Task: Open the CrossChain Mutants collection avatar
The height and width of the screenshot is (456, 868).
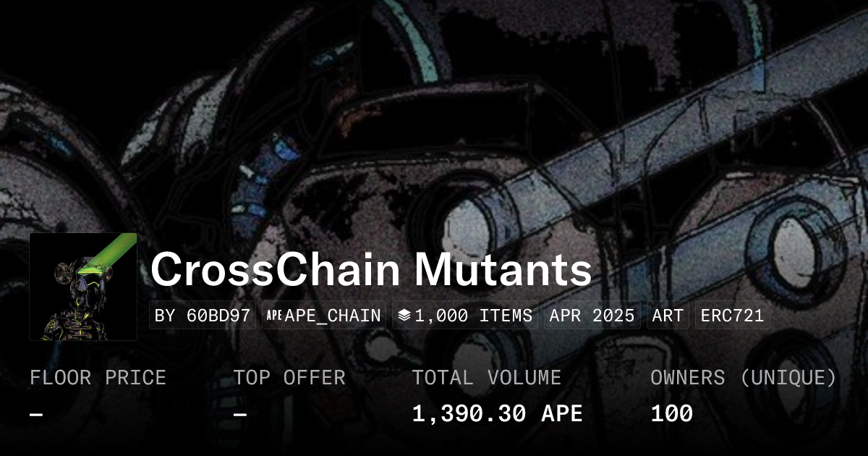Action: (x=83, y=287)
